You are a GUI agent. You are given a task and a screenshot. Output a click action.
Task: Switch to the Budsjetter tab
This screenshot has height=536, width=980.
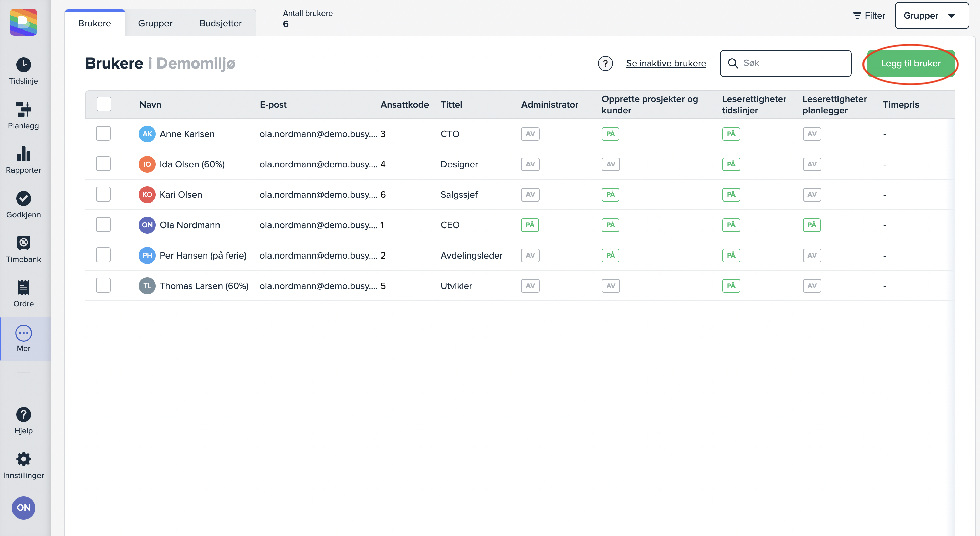click(220, 23)
